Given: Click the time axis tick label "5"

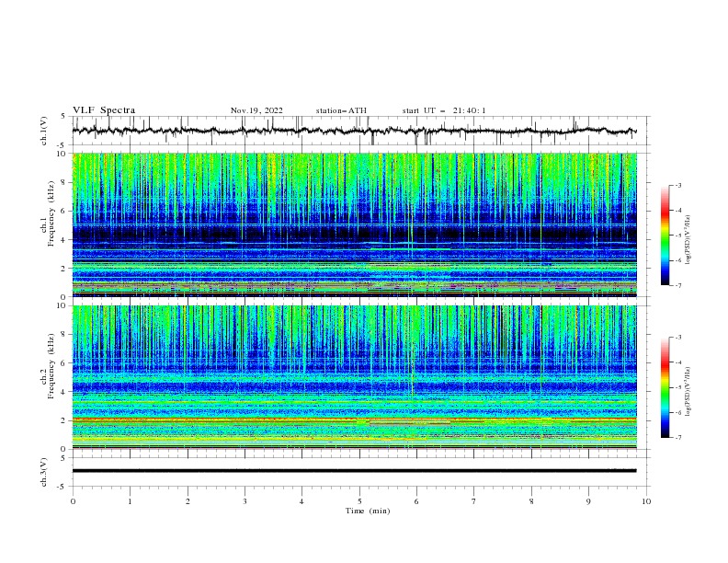Looking at the screenshot, I should click(x=359, y=501).
